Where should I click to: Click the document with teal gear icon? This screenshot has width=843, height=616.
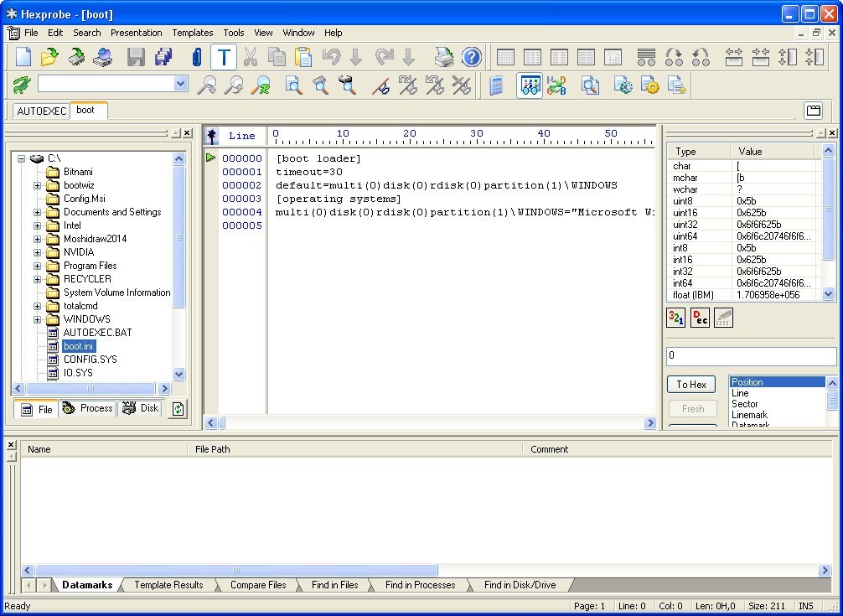(623, 85)
